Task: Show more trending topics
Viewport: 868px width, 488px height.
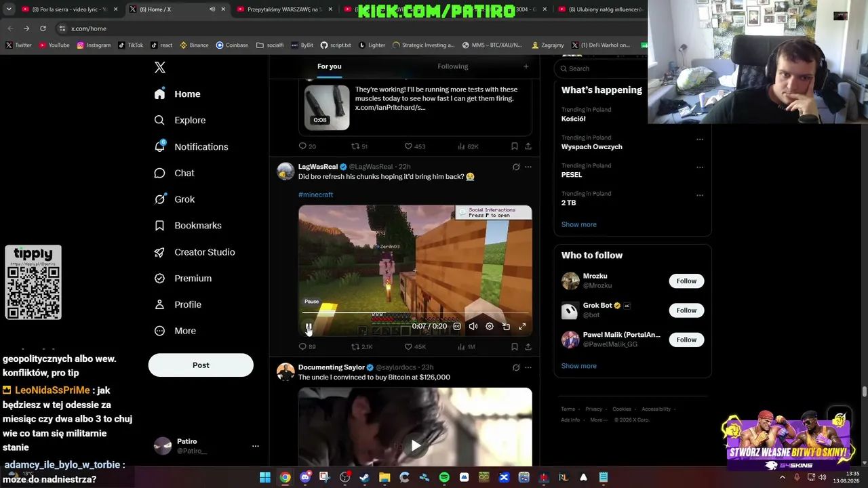Action: click(x=579, y=224)
